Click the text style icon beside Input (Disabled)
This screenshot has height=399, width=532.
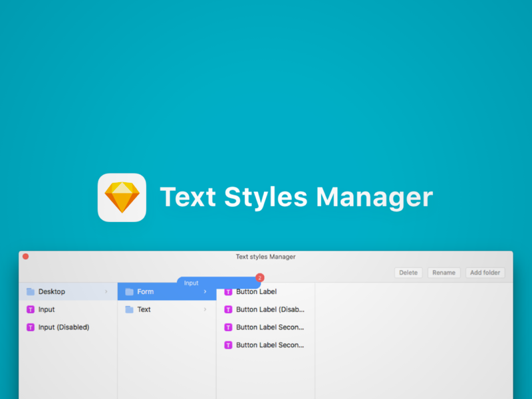point(31,327)
